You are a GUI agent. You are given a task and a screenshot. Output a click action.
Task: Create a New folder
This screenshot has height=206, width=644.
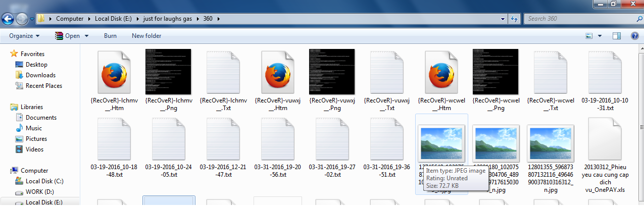[x=146, y=36]
